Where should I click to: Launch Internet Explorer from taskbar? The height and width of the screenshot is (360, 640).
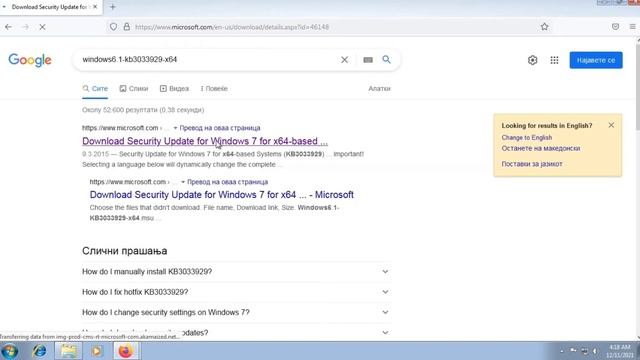click(x=39, y=351)
